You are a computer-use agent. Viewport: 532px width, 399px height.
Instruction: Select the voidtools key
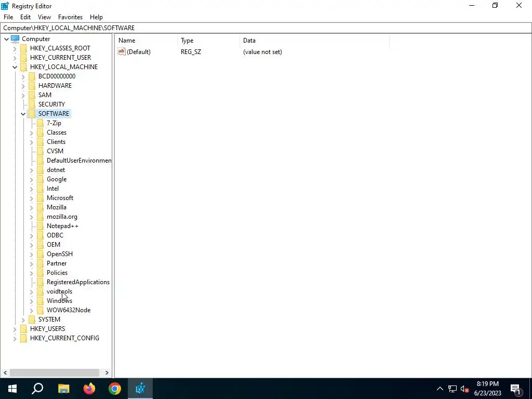click(x=59, y=291)
